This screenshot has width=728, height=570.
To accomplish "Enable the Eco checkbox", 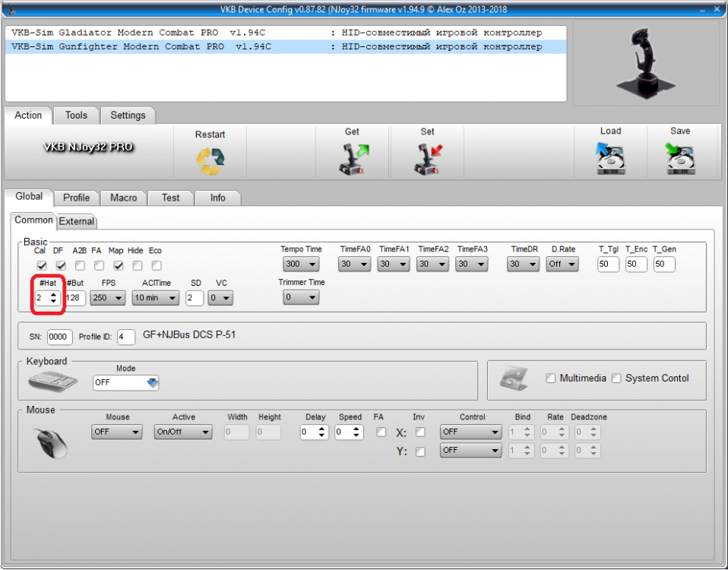I will point(157,265).
